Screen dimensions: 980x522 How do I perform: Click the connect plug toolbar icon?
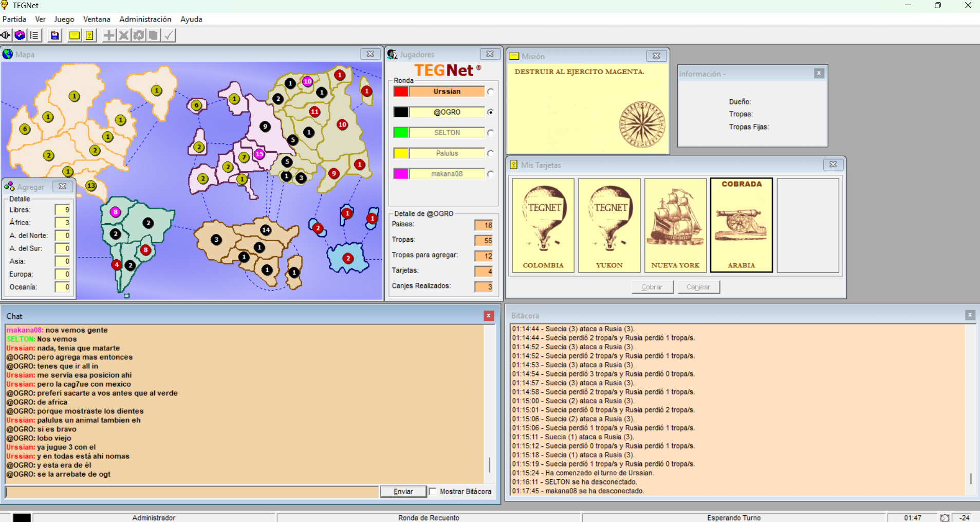coord(6,35)
